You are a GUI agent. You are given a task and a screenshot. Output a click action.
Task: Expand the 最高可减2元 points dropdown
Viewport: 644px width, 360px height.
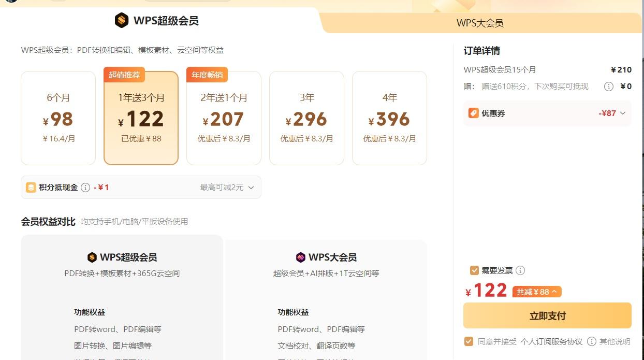(227, 188)
